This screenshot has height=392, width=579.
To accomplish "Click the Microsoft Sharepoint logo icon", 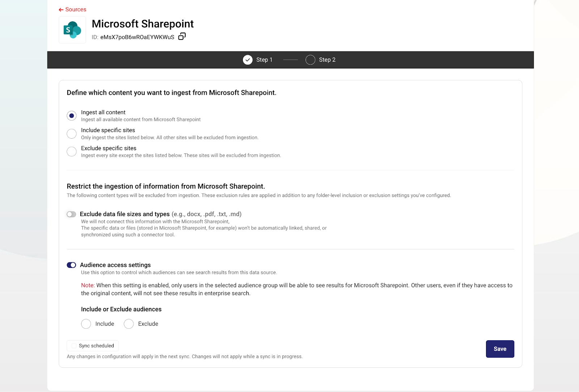I will click(x=72, y=30).
